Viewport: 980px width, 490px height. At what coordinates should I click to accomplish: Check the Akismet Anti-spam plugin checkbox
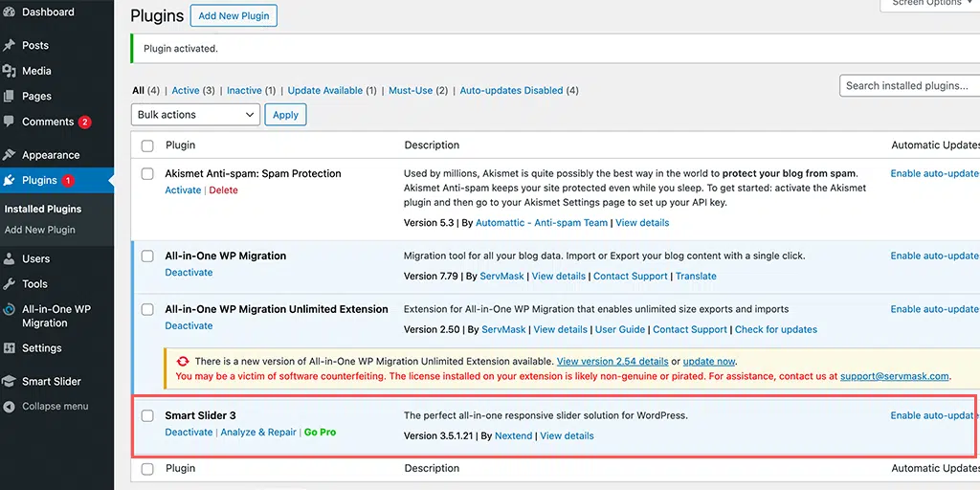(x=147, y=174)
